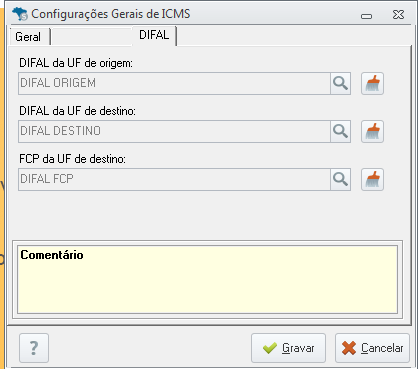The image size is (418, 369).
Task: Switch to the Geral tab
Action: (29, 36)
